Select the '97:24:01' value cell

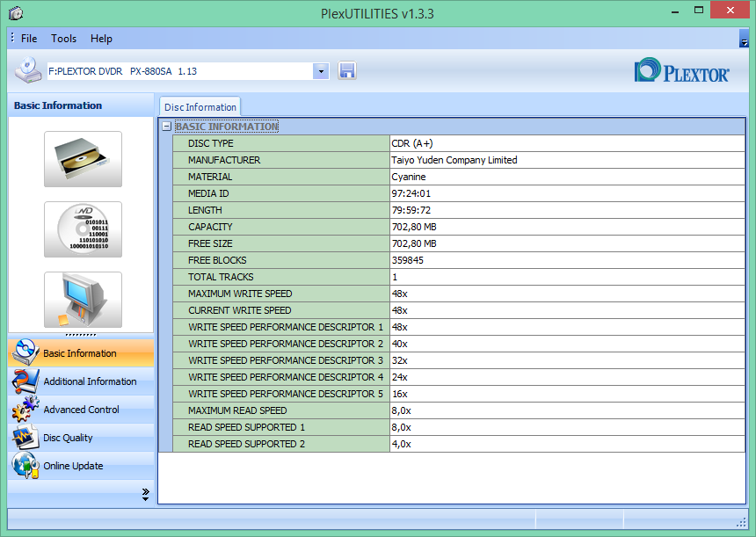click(568, 193)
